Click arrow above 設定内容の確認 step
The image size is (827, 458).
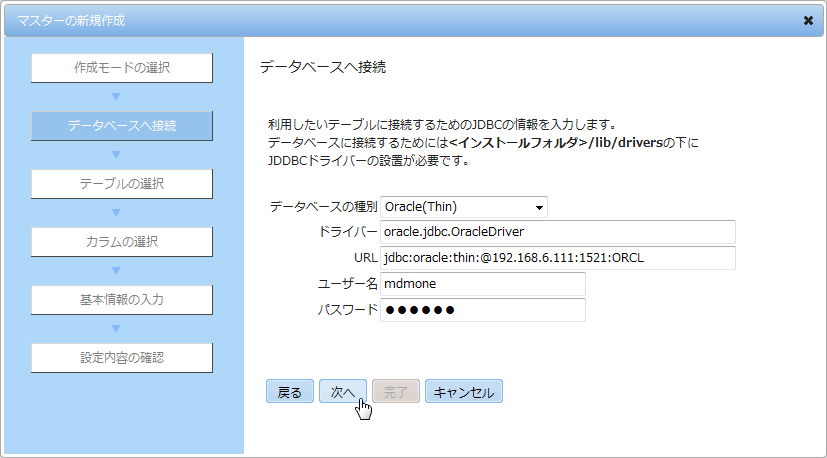point(117,329)
